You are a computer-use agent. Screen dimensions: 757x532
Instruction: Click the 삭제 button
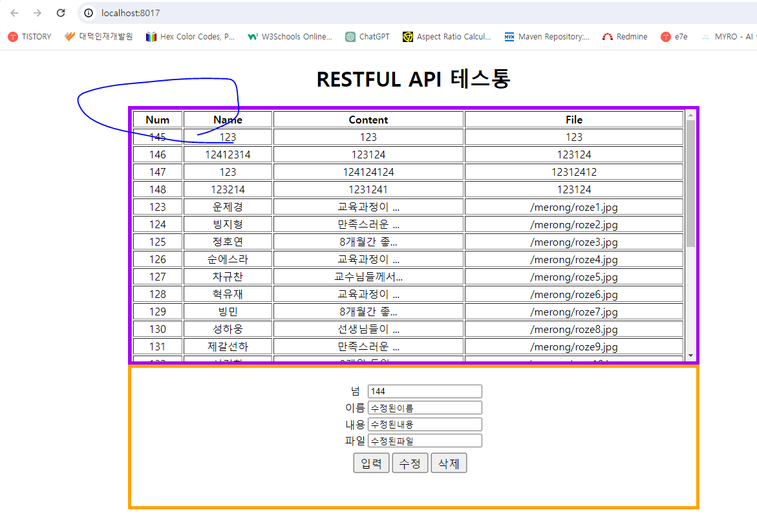[x=449, y=463]
